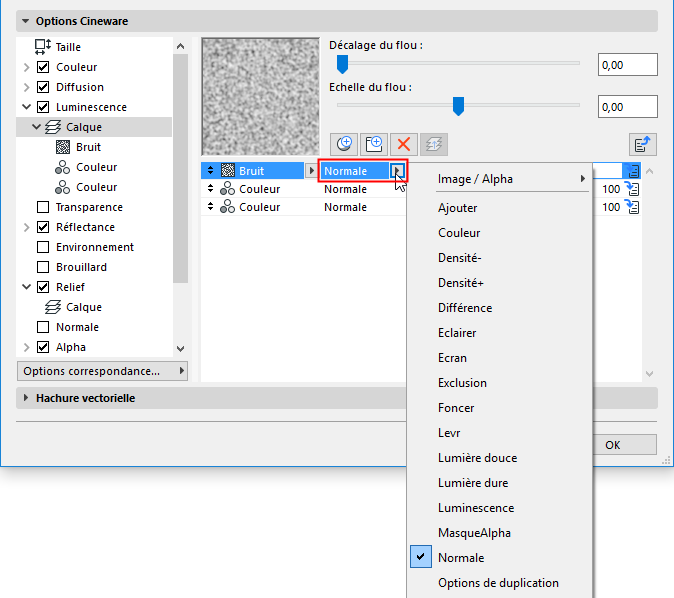Screen dimensions: 674x598
Task: Select the Calque layer item under Luminescence
Action: tap(94, 127)
